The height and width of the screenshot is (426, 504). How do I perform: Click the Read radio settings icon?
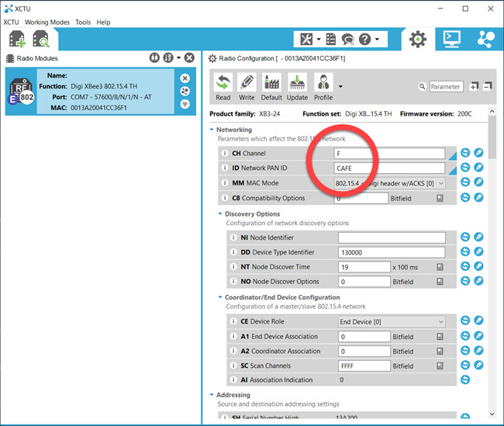click(223, 87)
